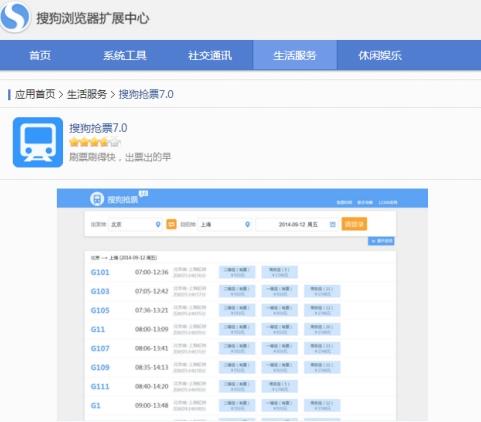
Task: Click train number G101
Action: 100,272
